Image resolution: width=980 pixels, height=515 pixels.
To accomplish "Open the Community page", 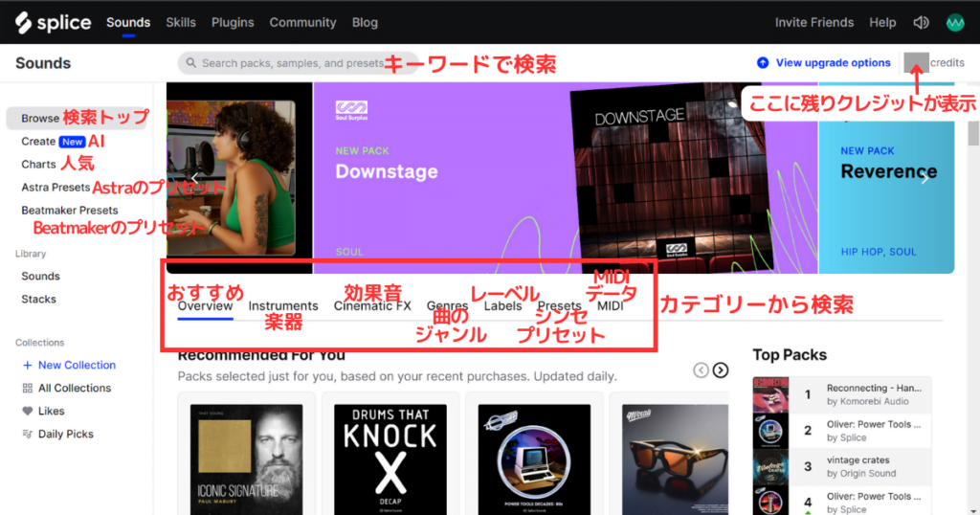I will [302, 23].
